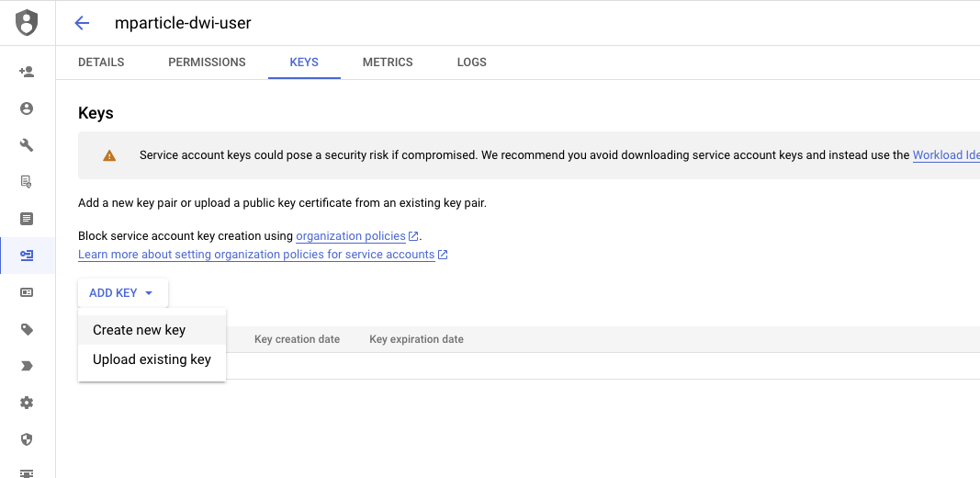Viewport: 980px width, 478px height.
Task: Switch to the METRICS tab
Action: tap(388, 63)
